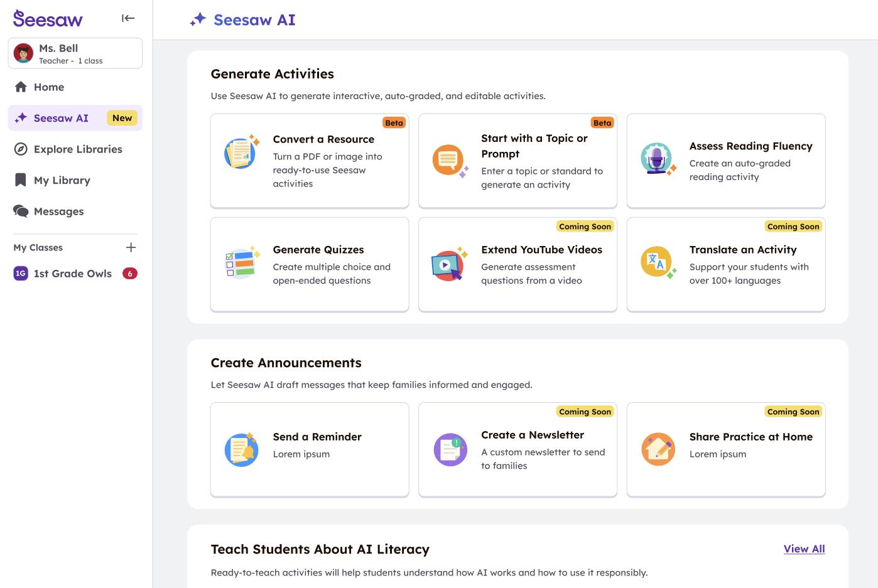Click the Seesaw AI sparkle icon in sidebar
The height and width of the screenshot is (588, 878).
(x=21, y=118)
